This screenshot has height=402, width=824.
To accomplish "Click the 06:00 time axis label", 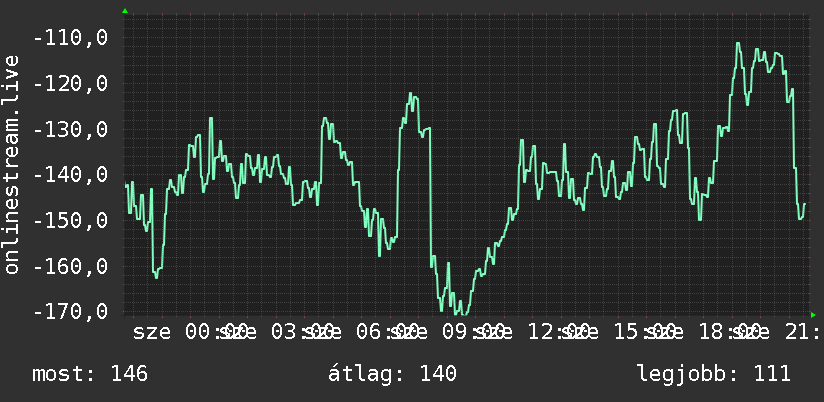I will [x=388, y=333].
